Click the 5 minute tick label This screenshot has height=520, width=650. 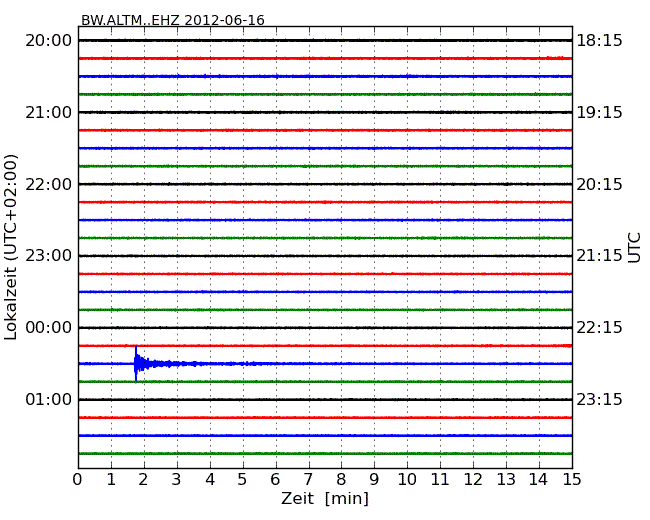coord(243,479)
